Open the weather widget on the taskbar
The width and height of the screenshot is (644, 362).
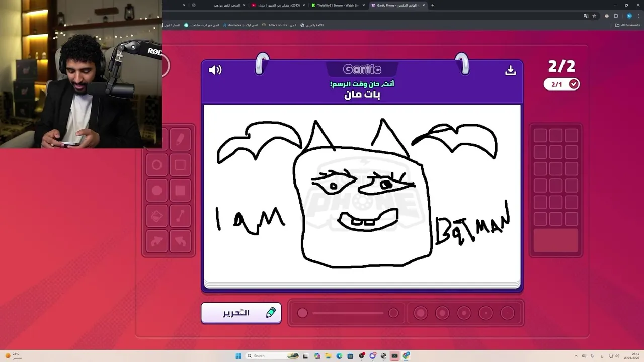pos(13,356)
